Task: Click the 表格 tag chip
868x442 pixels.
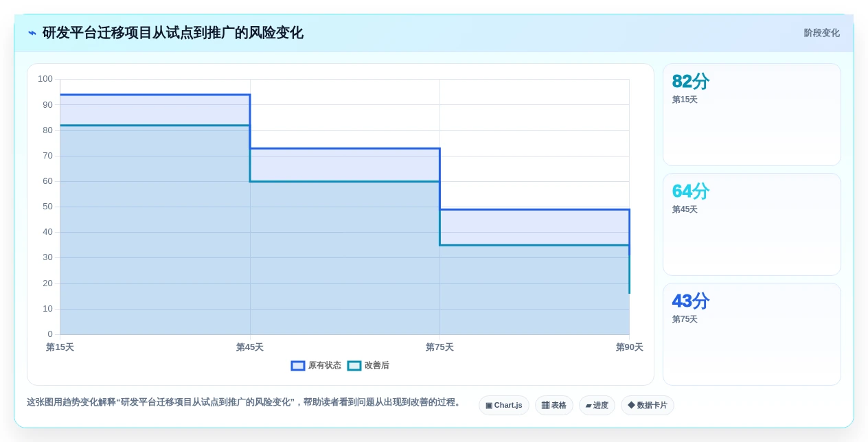Action: tap(554, 406)
